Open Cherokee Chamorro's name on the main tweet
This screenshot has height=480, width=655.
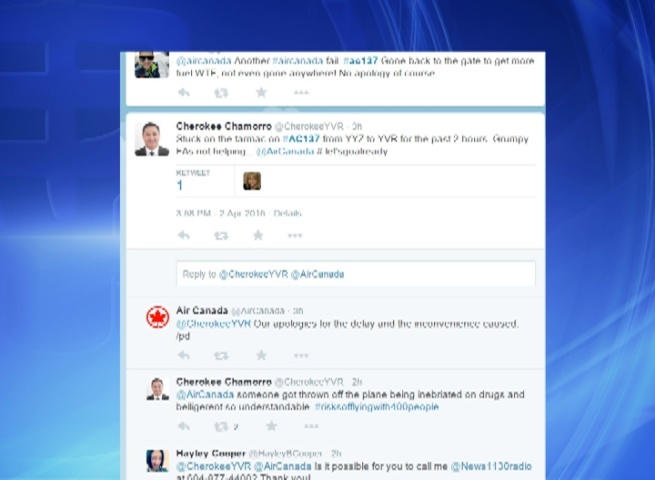(x=224, y=126)
